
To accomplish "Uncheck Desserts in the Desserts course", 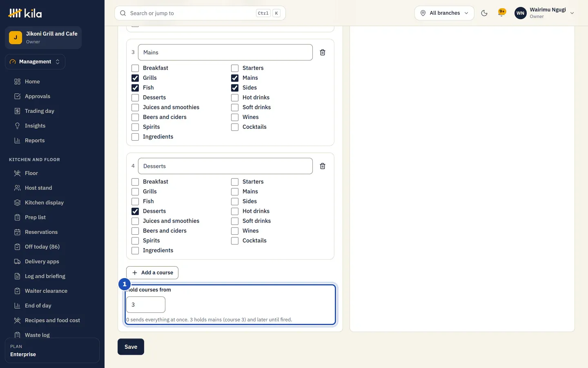I will pos(135,211).
